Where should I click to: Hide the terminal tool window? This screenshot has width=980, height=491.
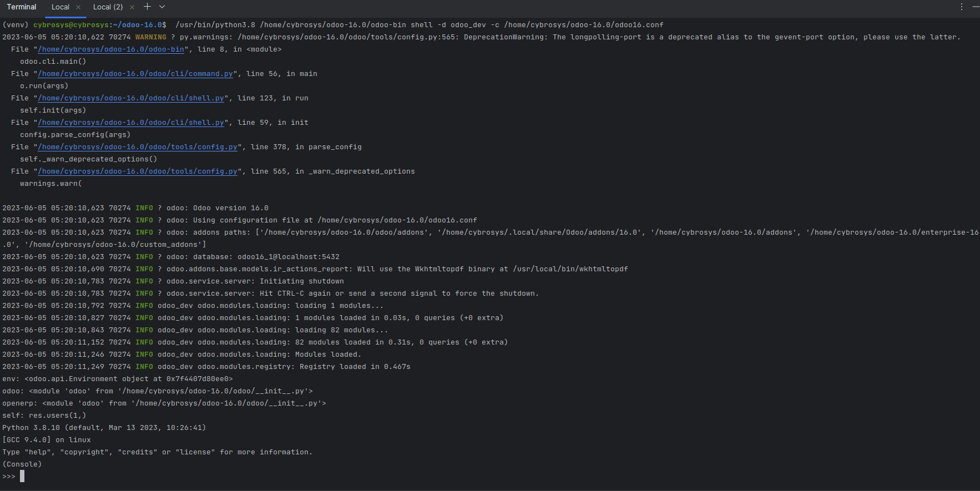tap(975, 7)
